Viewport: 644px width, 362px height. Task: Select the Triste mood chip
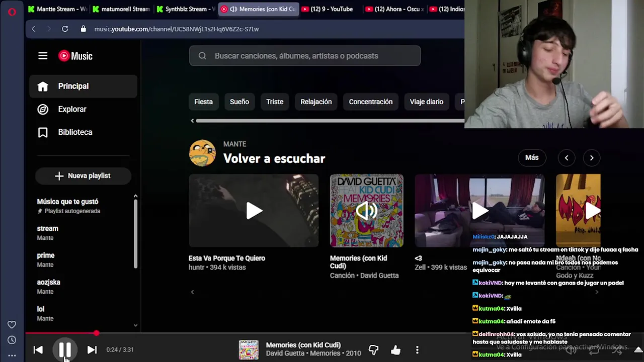[x=275, y=102]
